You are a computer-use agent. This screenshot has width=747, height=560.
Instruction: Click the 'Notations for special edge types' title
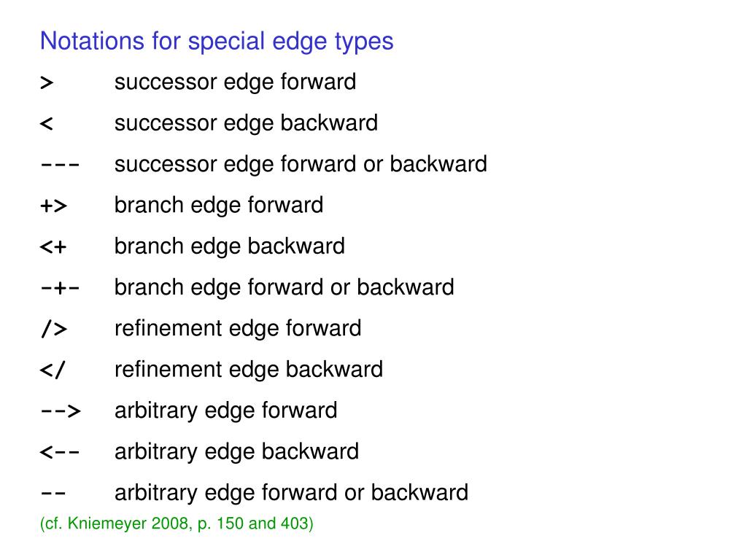coord(217,42)
